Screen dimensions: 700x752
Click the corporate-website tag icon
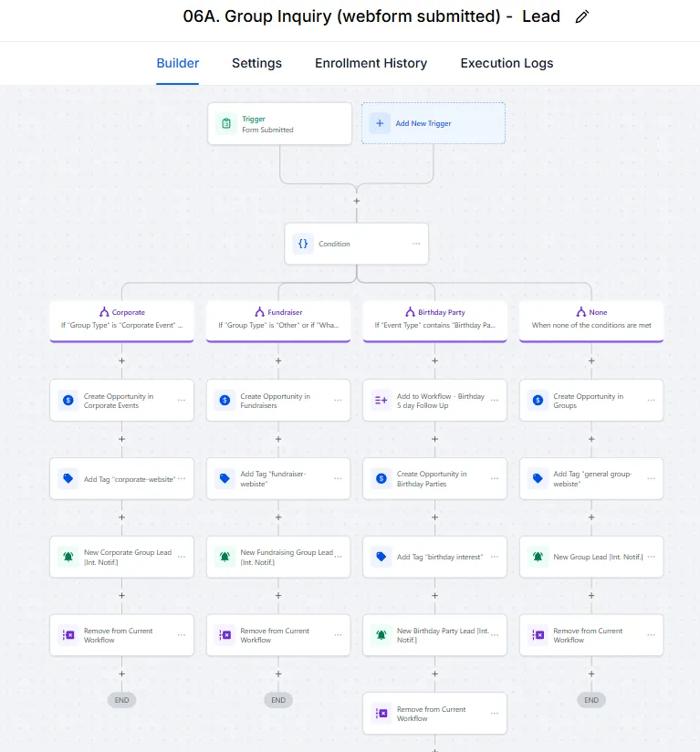tap(68, 478)
